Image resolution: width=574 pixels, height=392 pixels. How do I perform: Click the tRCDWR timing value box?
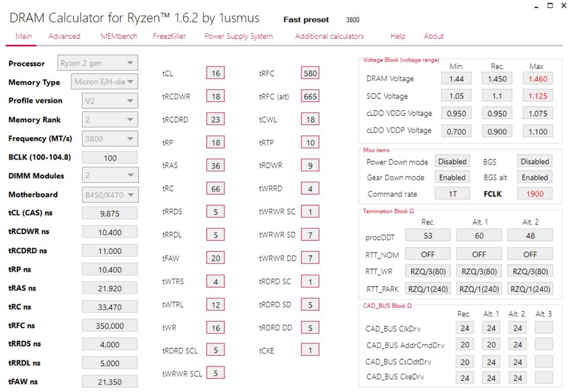point(216,96)
